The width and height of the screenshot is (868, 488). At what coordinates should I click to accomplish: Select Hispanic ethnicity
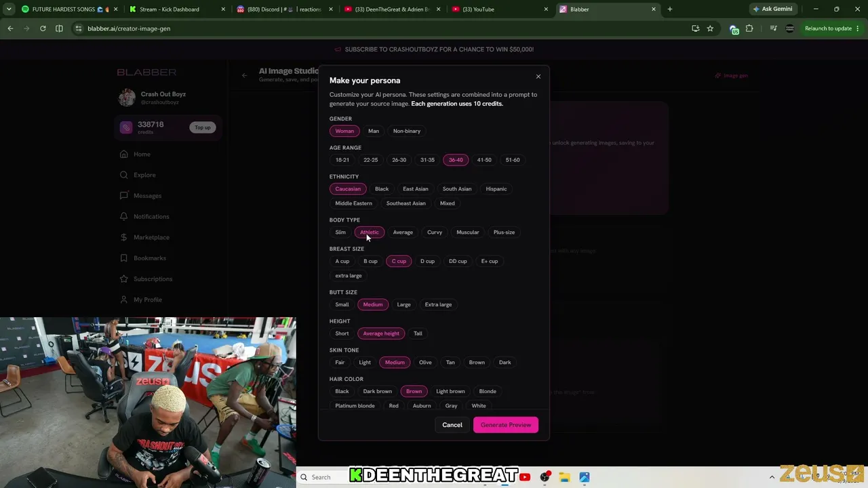coord(496,189)
